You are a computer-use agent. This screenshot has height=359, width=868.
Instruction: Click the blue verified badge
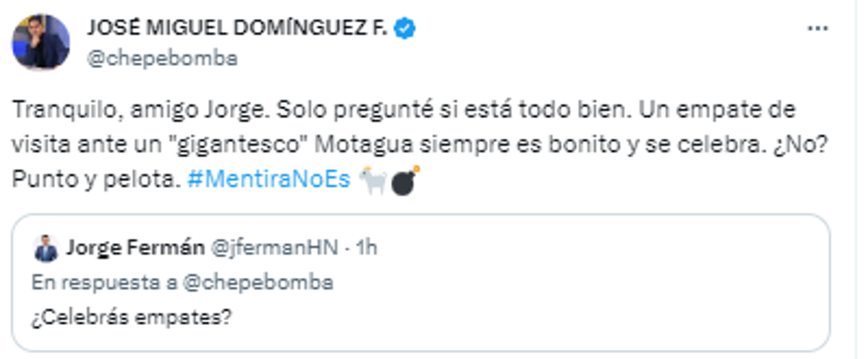tap(405, 28)
